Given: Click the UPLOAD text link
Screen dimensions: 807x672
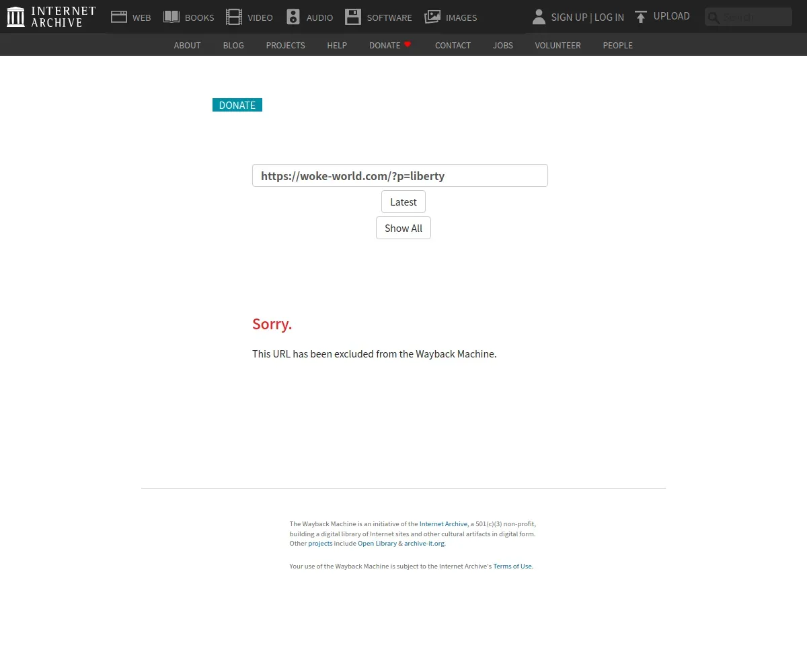Looking at the screenshot, I should (x=672, y=16).
